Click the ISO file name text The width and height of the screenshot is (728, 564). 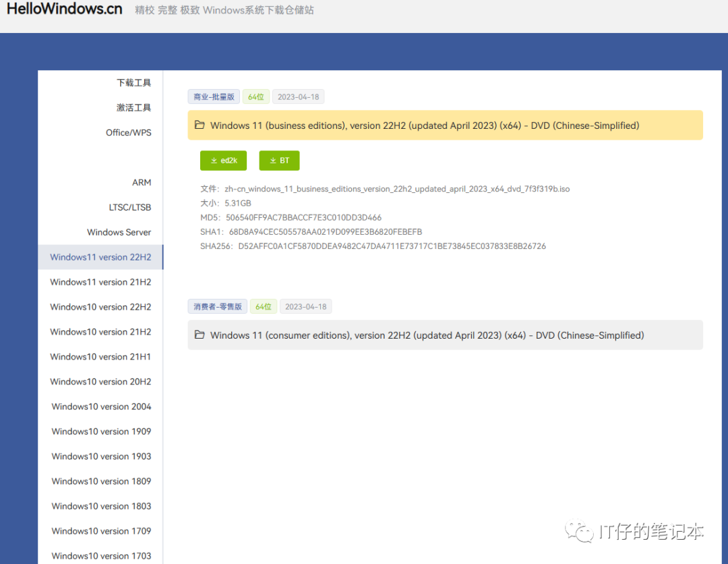397,189
